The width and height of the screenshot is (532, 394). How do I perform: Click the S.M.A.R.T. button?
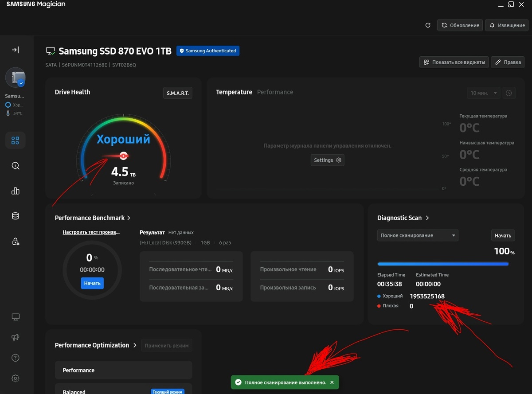[x=177, y=93]
